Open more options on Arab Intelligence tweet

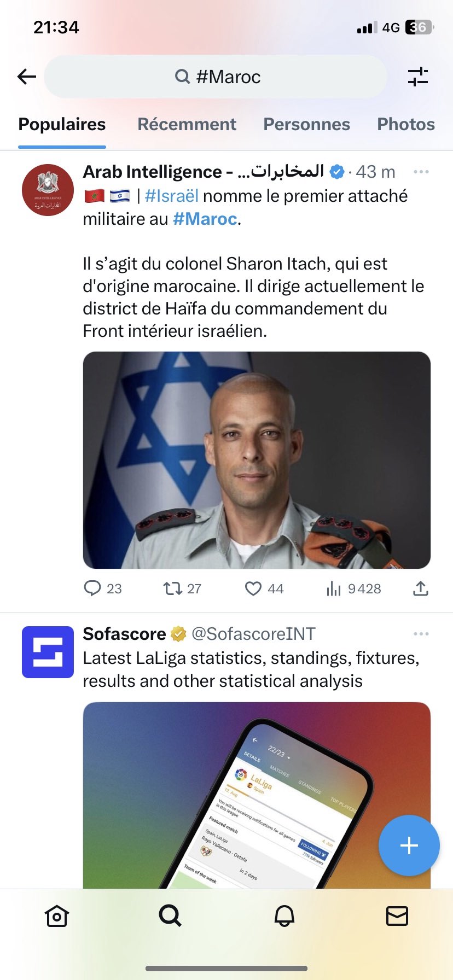pos(421,172)
